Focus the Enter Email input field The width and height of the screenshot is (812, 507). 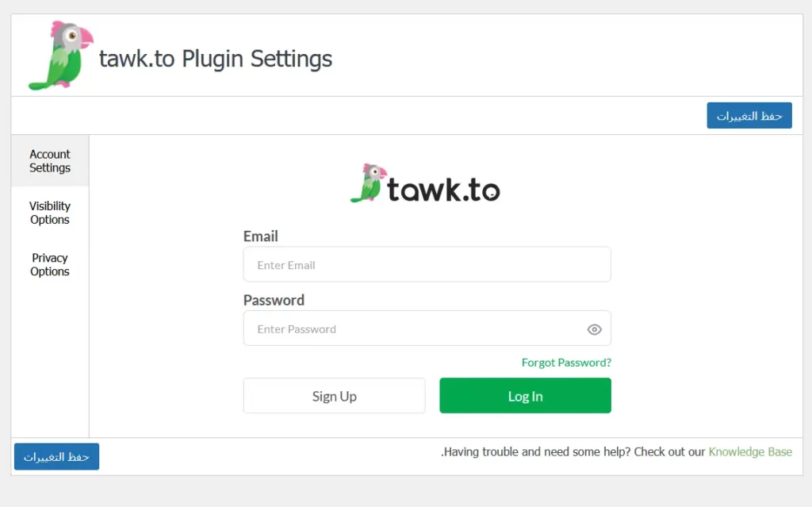pyautogui.click(x=427, y=265)
